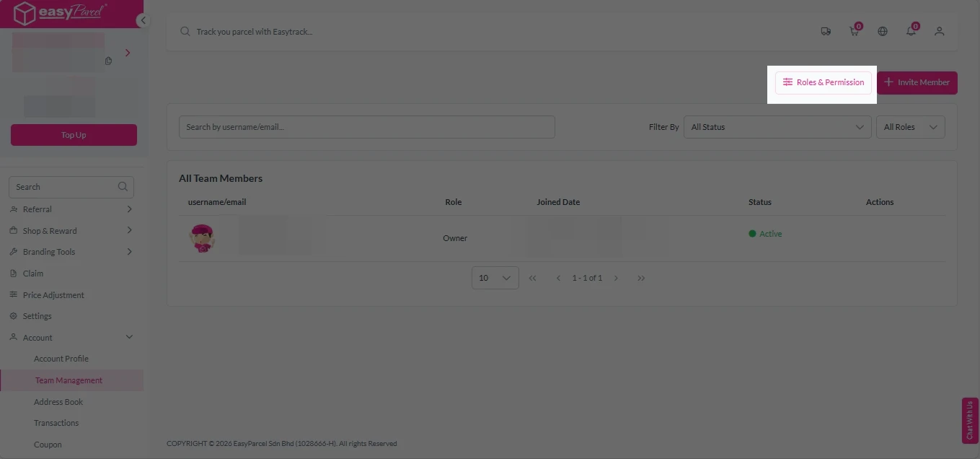The image size is (980, 459).
Task: Click the Invite Member button
Action: 917,82
